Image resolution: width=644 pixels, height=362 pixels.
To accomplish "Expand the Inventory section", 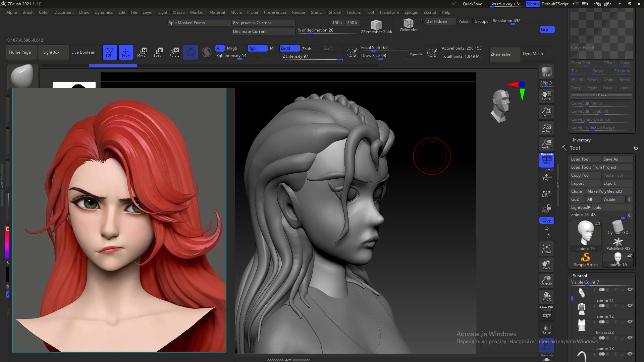I will [x=582, y=140].
